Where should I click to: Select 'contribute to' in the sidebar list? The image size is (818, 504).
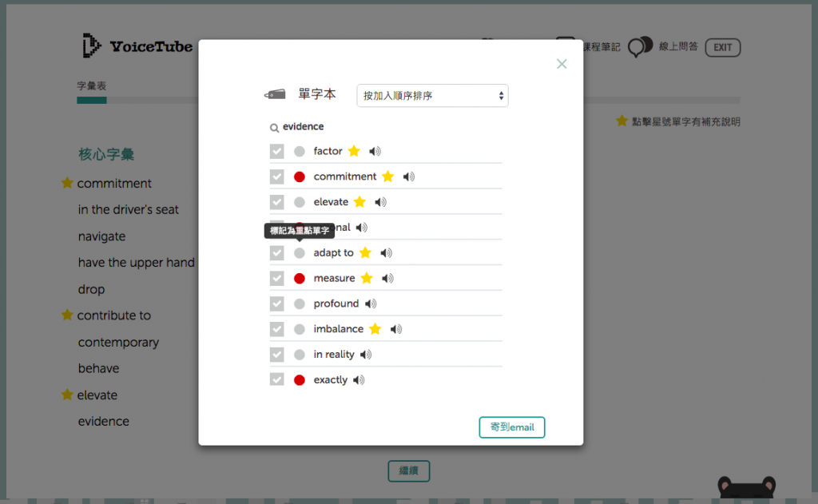(x=113, y=315)
